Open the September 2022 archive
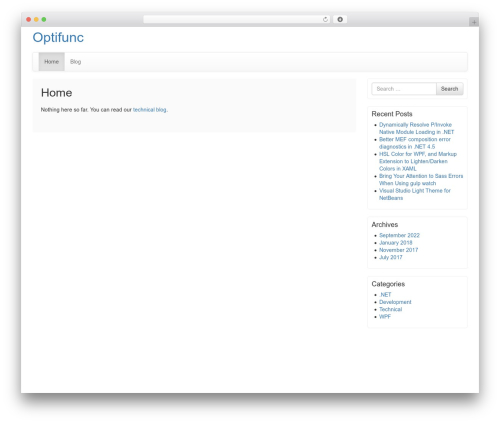 click(399, 235)
